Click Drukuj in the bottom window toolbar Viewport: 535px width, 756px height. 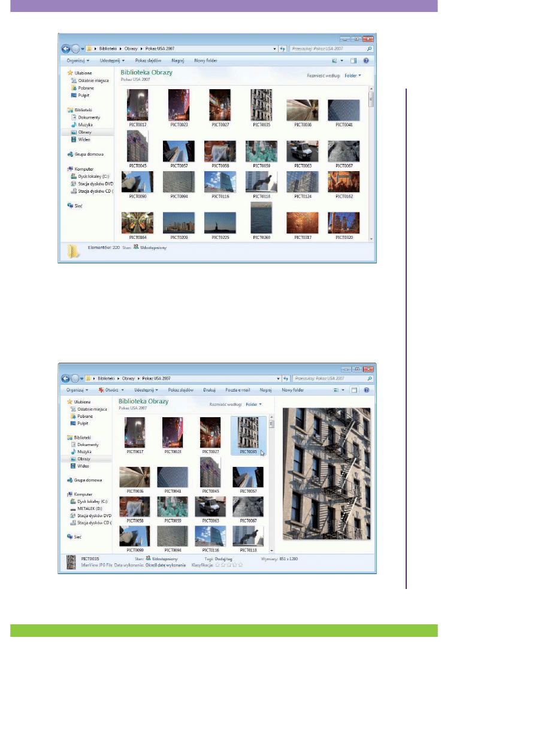pyautogui.click(x=209, y=390)
